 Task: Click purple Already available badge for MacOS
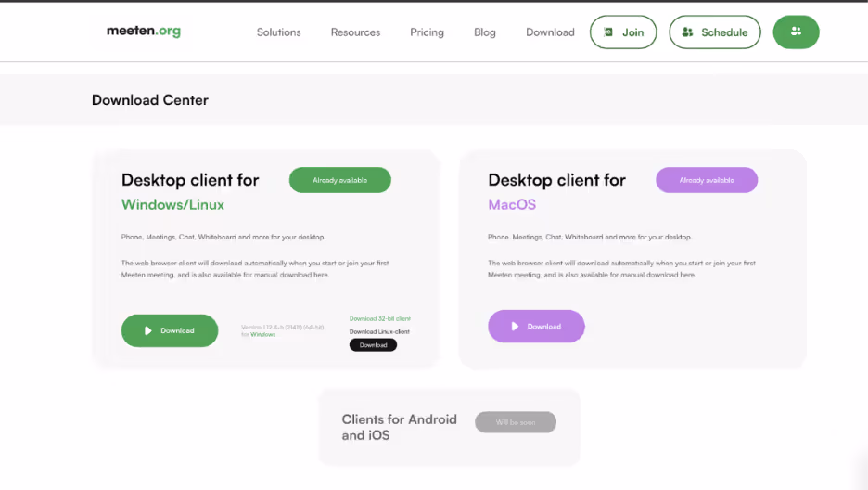(x=707, y=180)
